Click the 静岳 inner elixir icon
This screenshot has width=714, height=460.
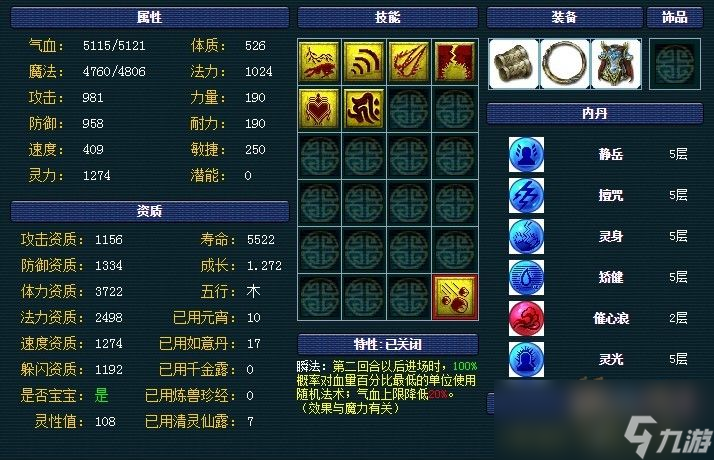pos(526,154)
